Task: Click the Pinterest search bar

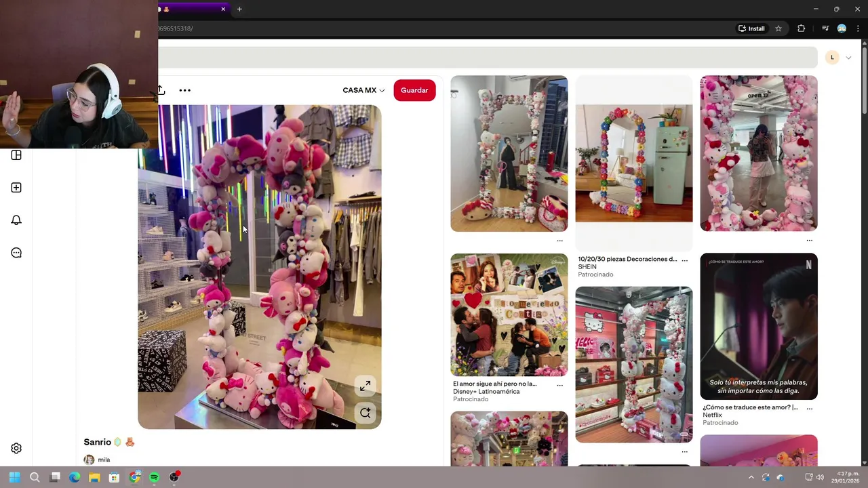Action: coord(488,58)
